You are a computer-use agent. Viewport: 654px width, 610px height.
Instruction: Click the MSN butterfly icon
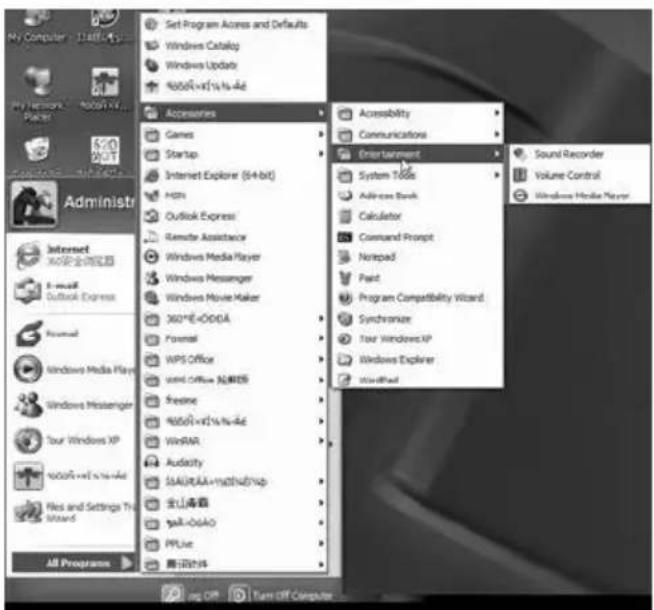click(152, 195)
